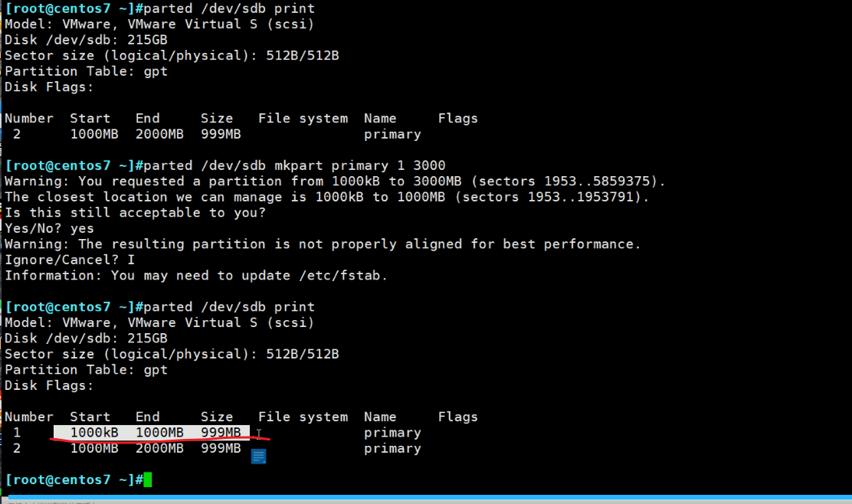Click the 'Flags' column header in the first table
Image resolution: width=852 pixels, height=504 pixels.
tap(457, 118)
